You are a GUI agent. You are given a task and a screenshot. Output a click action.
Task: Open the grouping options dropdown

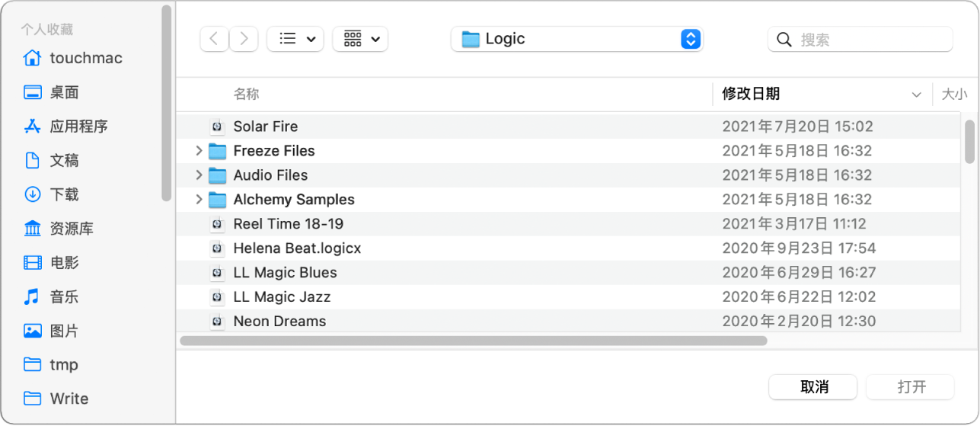pos(360,39)
